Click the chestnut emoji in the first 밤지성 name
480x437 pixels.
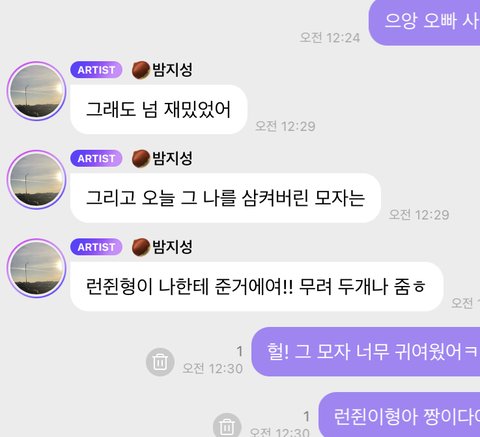coord(141,70)
